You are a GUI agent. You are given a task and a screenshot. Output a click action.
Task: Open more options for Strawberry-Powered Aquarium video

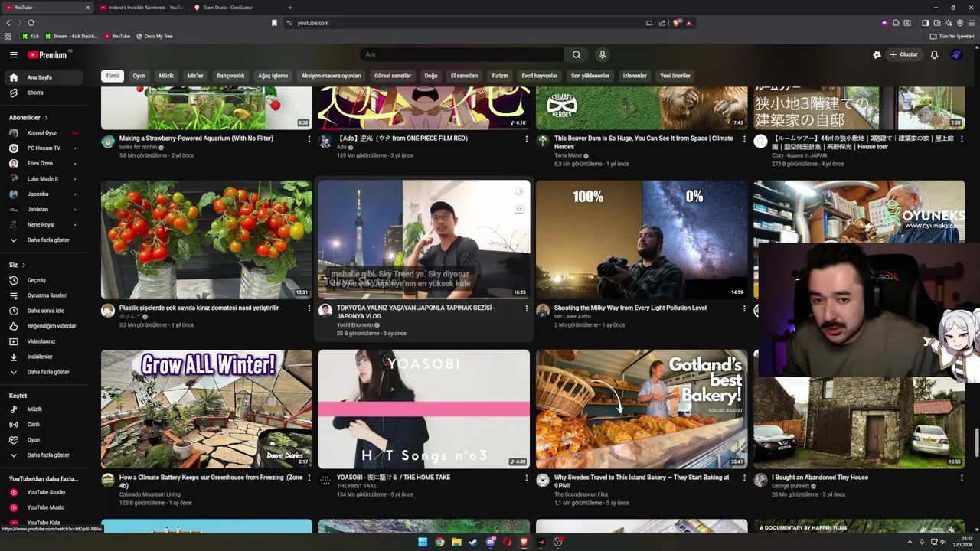[x=309, y=139]
